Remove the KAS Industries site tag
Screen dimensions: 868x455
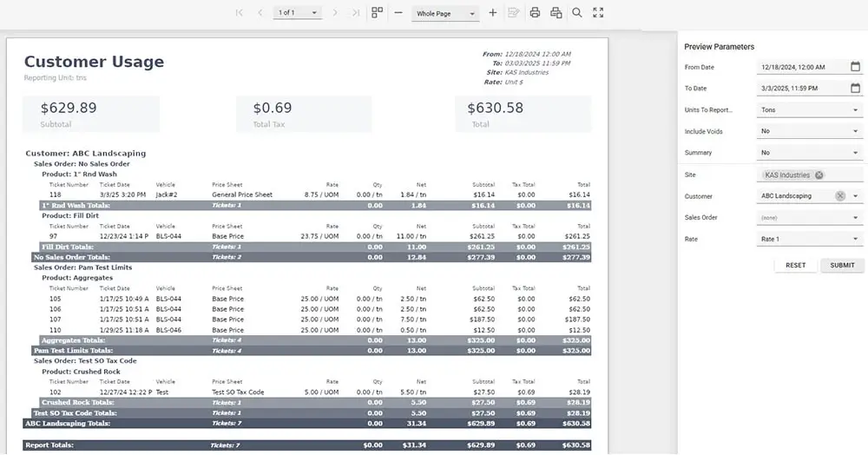click(819, 175)
